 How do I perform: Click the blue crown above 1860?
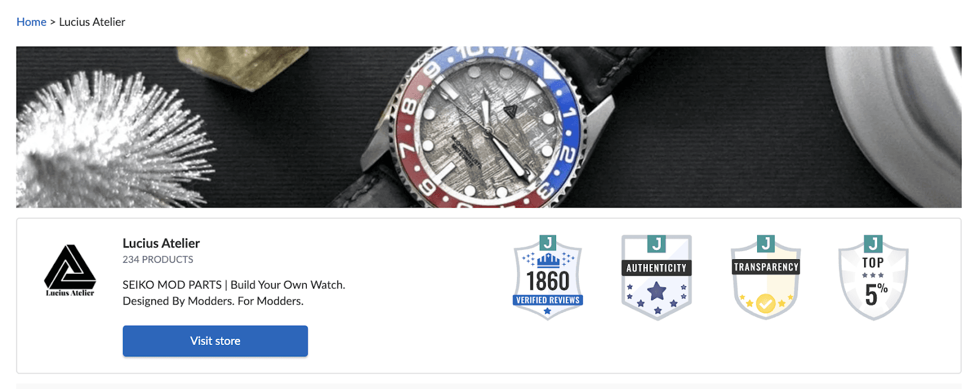(x=548, y=260)
